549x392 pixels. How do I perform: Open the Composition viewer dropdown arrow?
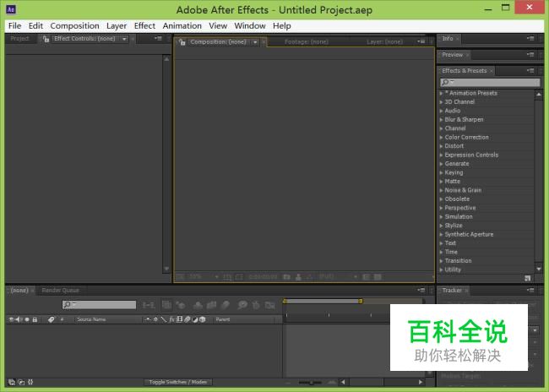click(x=255, y=42)
